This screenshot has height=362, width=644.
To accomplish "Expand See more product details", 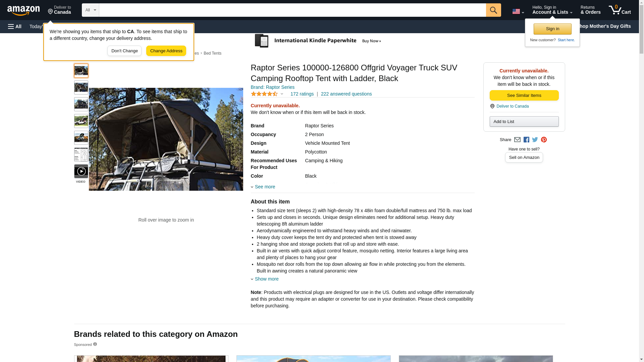I will coord(264,187).
